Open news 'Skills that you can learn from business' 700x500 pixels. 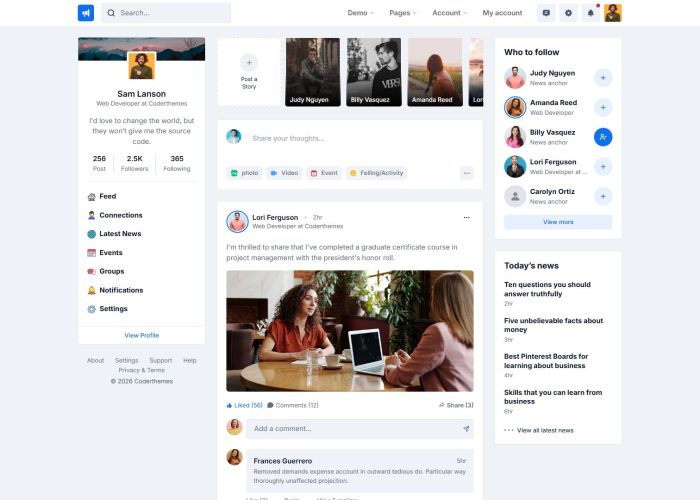(x=553, y=397)
